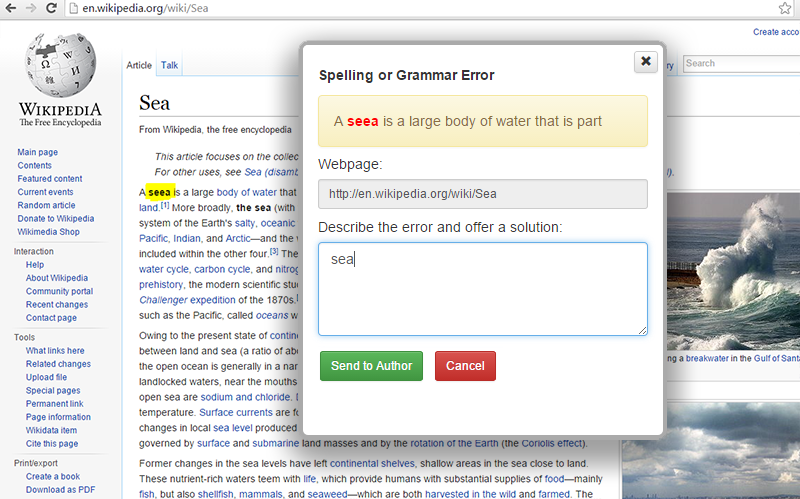Switch to the Talk tab

170,66
